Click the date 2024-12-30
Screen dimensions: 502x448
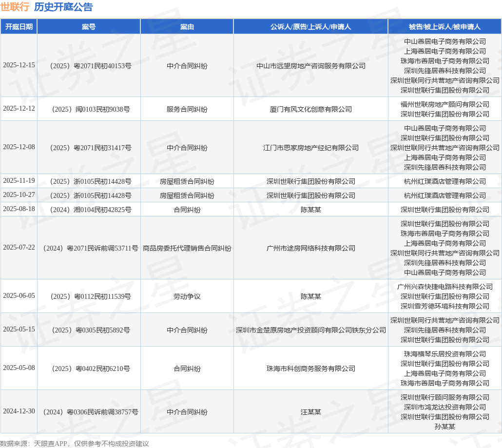coord(19,411)
